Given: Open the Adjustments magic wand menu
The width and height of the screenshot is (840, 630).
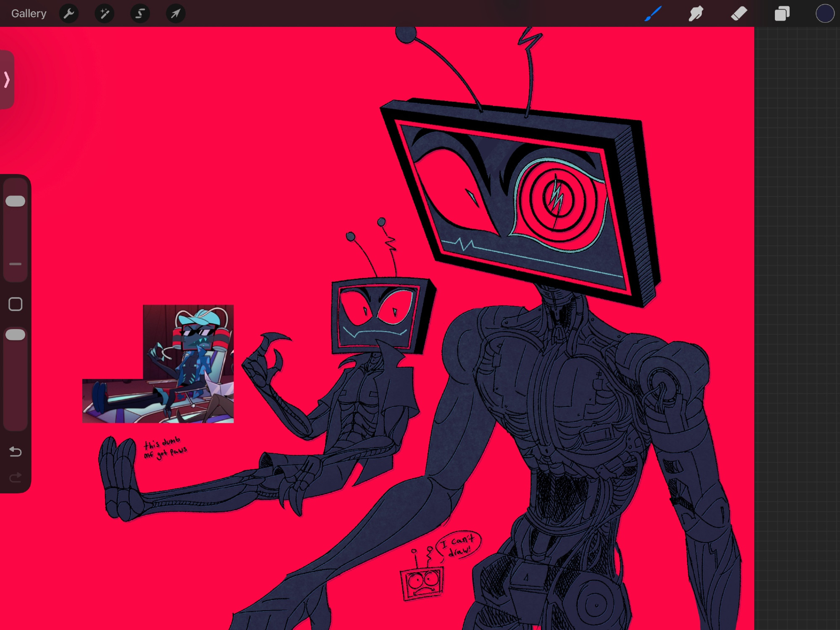Looking at the screenshot, I should pyautogui.click(x=105, y=14).
